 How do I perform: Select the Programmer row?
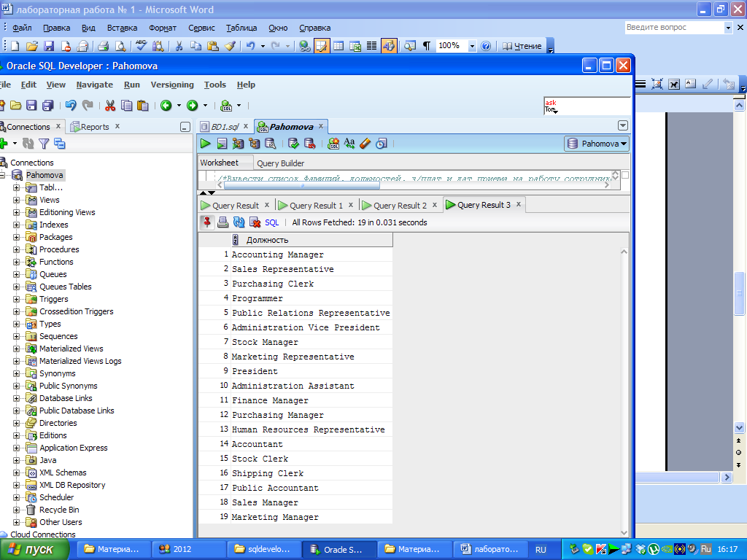tap(295, 298)
